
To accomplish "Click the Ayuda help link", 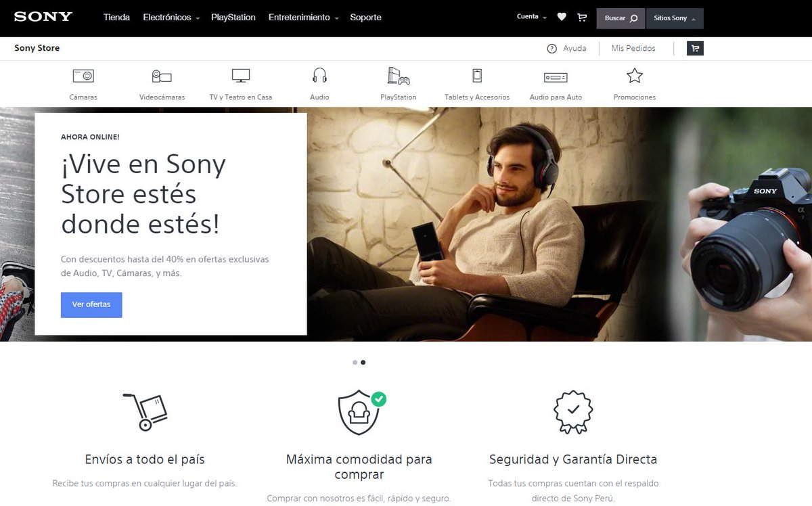I will [x=574, y=48].
